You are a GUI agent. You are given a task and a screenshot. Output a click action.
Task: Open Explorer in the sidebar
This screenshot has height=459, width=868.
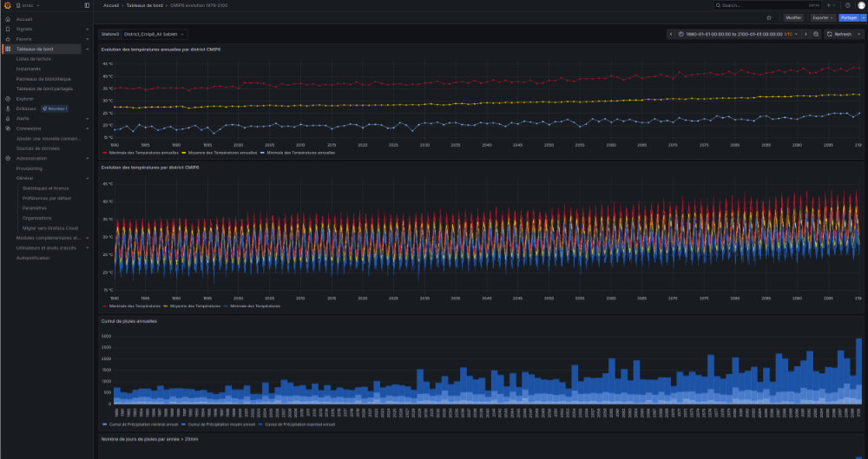pyautogui.click(x=24, y=98)
